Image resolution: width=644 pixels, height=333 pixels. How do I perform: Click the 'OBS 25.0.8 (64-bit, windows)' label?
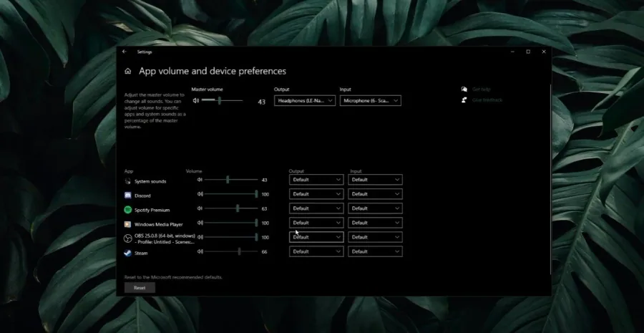[x=165, y=236]
